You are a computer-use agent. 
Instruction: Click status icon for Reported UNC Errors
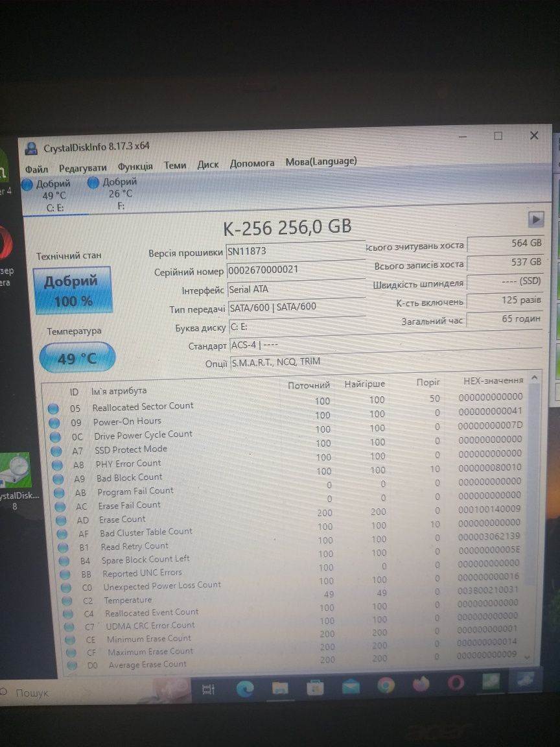(65, 575)
